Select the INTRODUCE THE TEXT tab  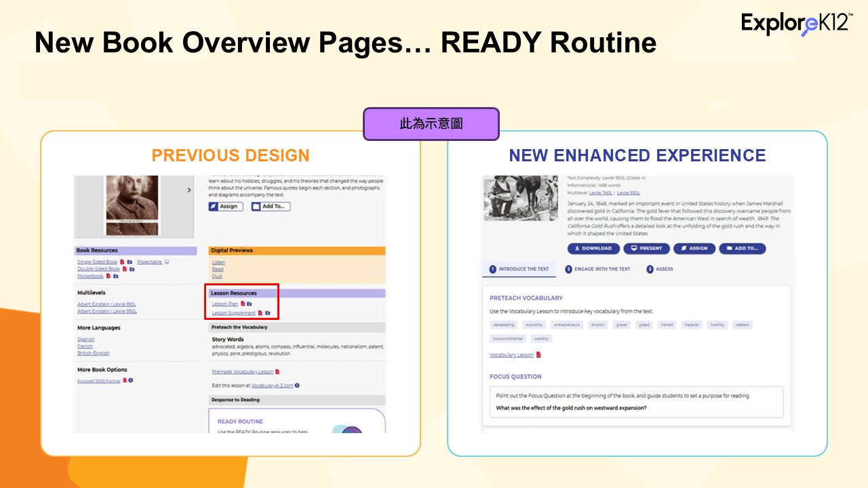tap(519, 269)
